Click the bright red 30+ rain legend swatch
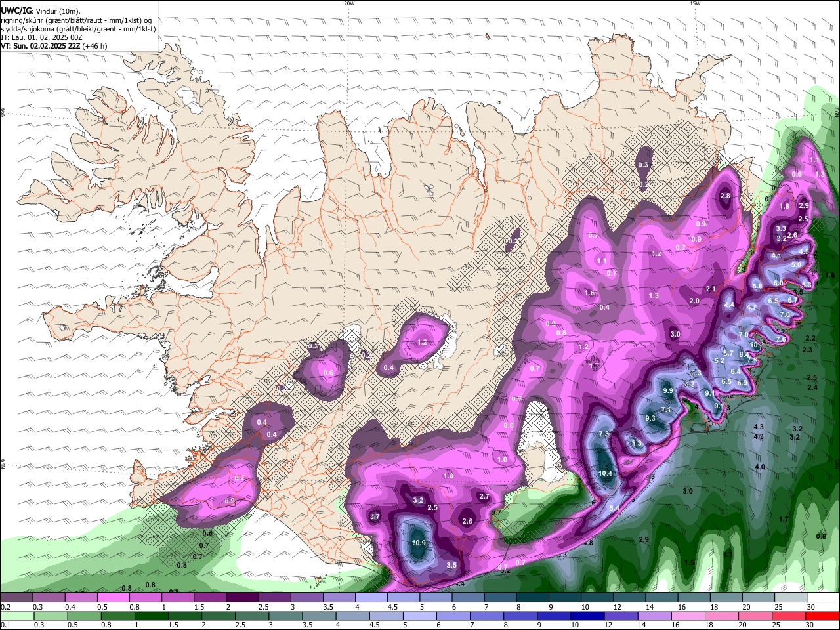Image resolution: width=840 pixels, height=630 pixels. point(822,616)
